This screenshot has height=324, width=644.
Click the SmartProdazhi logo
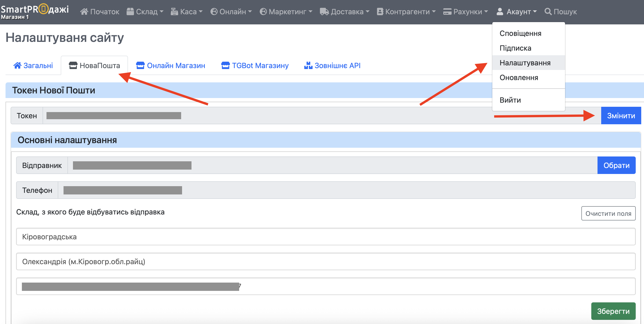pos(35,9)
